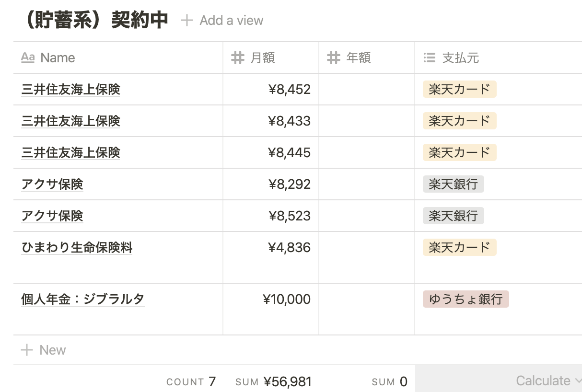Select the gray 楽天銀行 tag for ¥8,292
Screen dimensions: 582x392
453,184
